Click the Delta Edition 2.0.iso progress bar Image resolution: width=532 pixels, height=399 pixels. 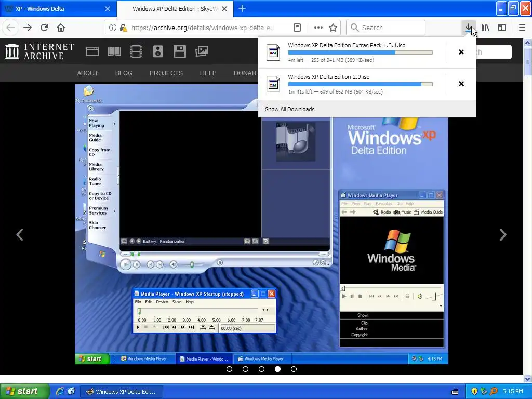click(x=361, y=84)
